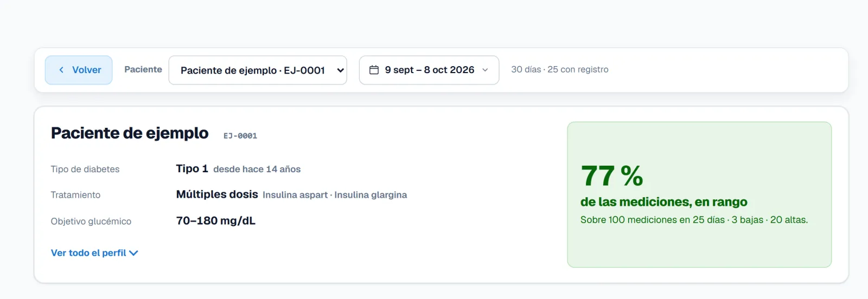Viewport: 868px width, 299px height.
Task: Click the left chevron icon in Volver
Action: [61, 70]
